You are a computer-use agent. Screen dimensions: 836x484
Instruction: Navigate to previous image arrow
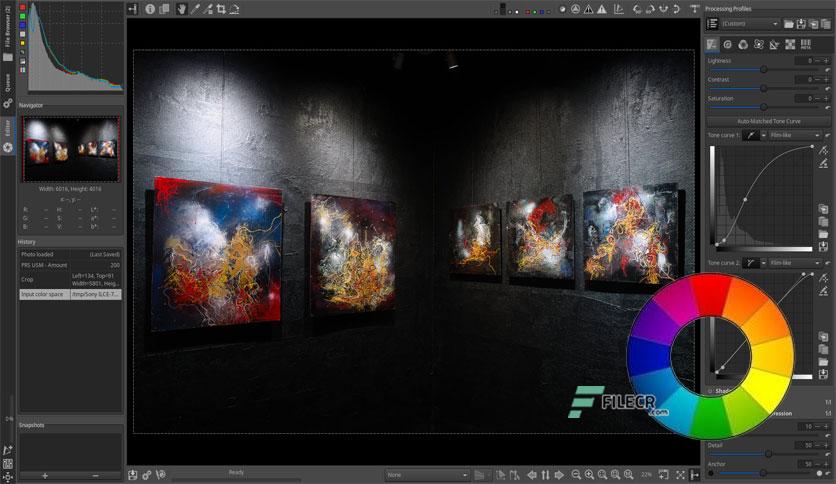coord(532,474)
